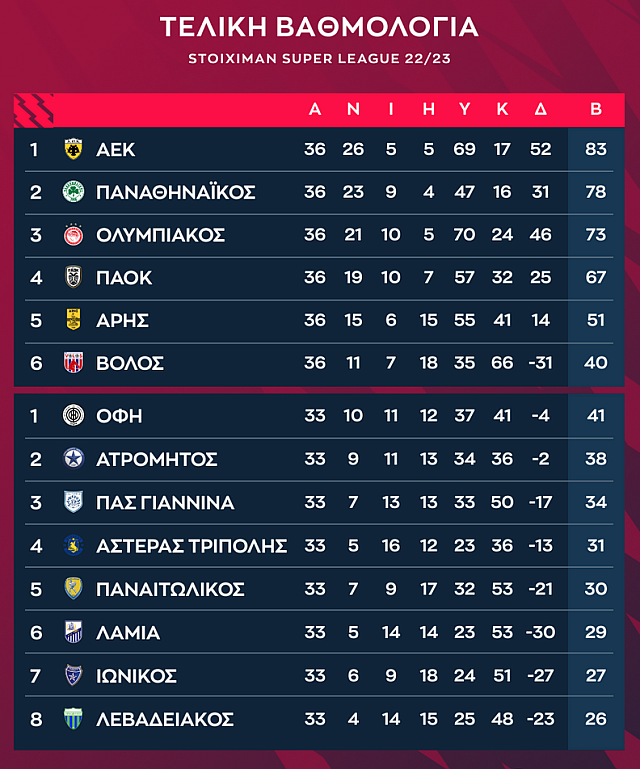Click the OFI circular logo
The width and height of the screenshot is (640, 769).
[x=73, y=416]
